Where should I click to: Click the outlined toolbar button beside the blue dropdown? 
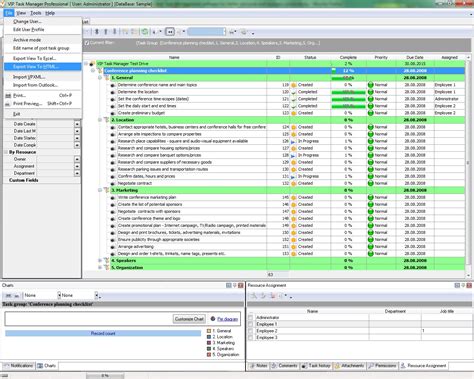170,32
